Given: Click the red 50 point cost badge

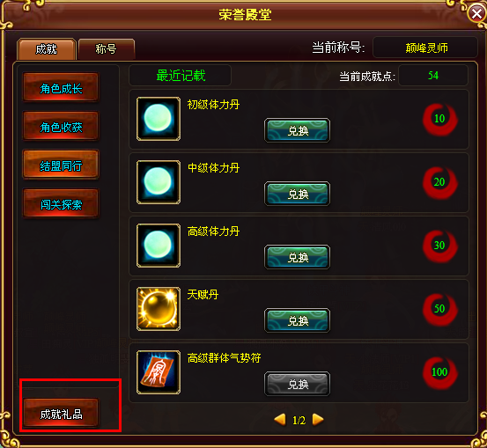Looking at the screenshot, I should click(x=439, y=309).
